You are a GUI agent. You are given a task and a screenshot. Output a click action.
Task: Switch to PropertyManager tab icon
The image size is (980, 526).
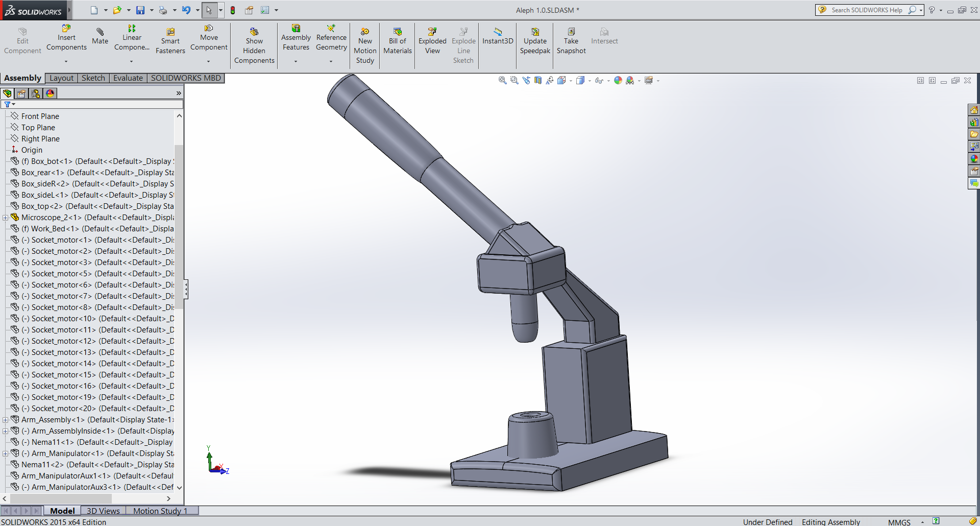[x=21, y=93]
